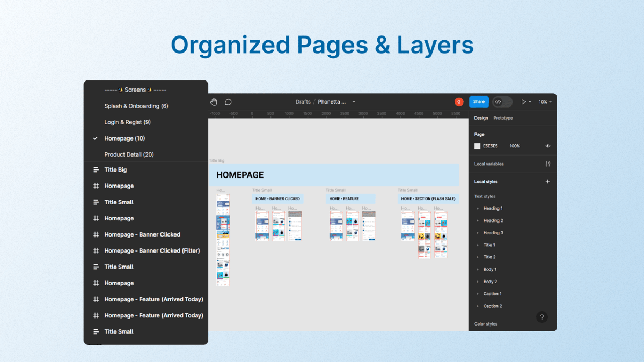Expand the Heading 1 text style chevron
This screenshot has height=362, width=644.
477,208
